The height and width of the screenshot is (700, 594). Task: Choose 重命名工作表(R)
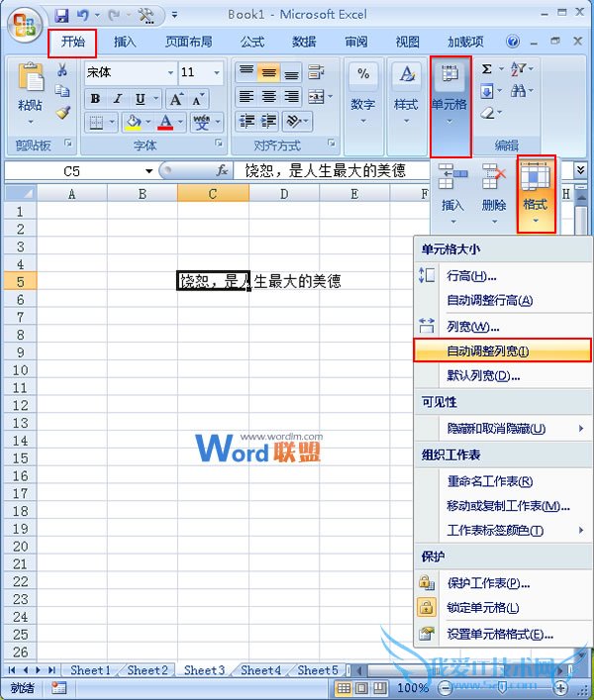(x=503, y=481)
